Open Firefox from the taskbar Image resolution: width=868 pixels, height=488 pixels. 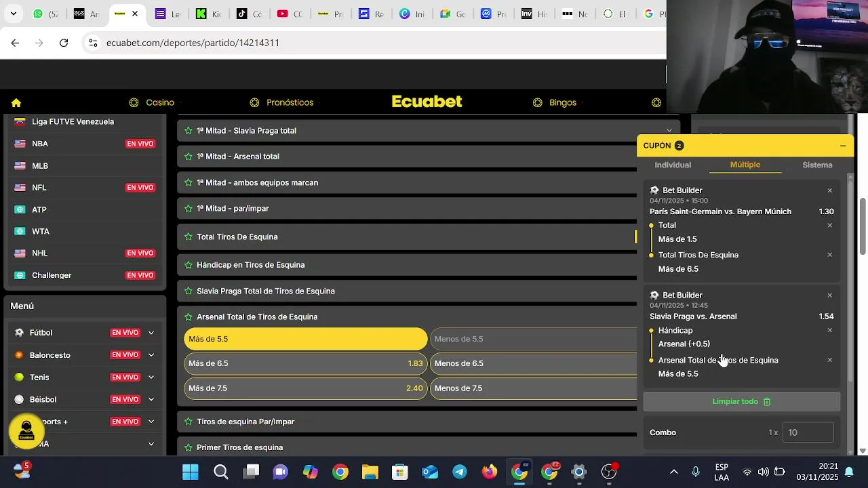tap(490, 472)
